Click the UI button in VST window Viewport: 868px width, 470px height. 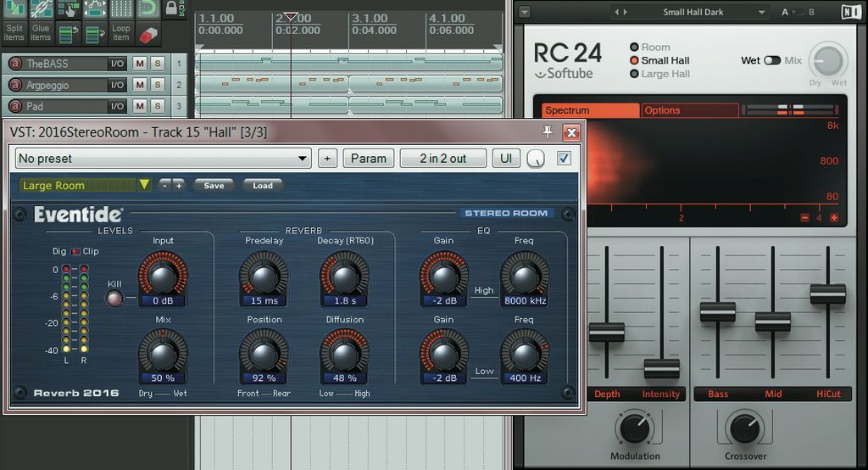click(505, 159)
